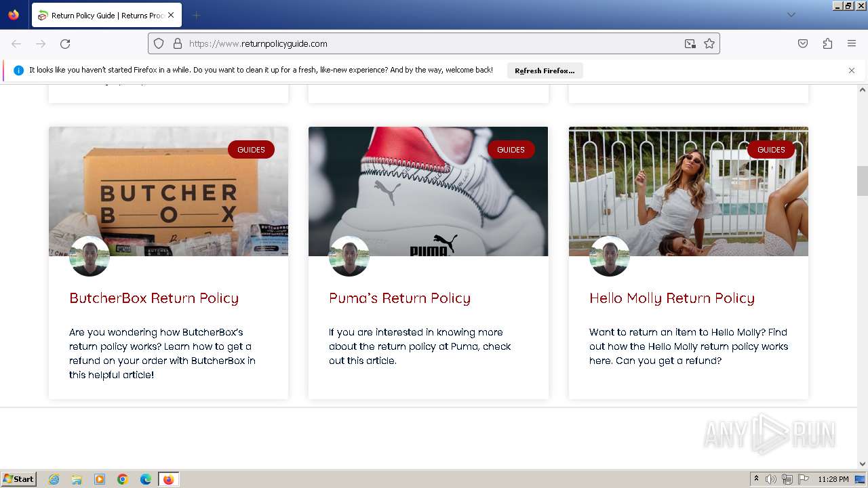
Task: Open the Hello Molly Return Policy title
Action: (x=672, y=298)
